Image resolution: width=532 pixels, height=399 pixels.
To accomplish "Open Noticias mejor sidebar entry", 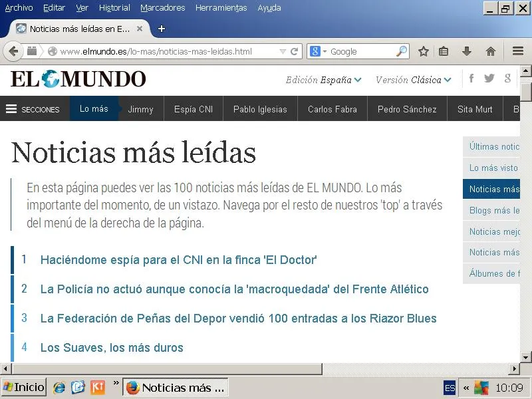I will click(491, 231).
